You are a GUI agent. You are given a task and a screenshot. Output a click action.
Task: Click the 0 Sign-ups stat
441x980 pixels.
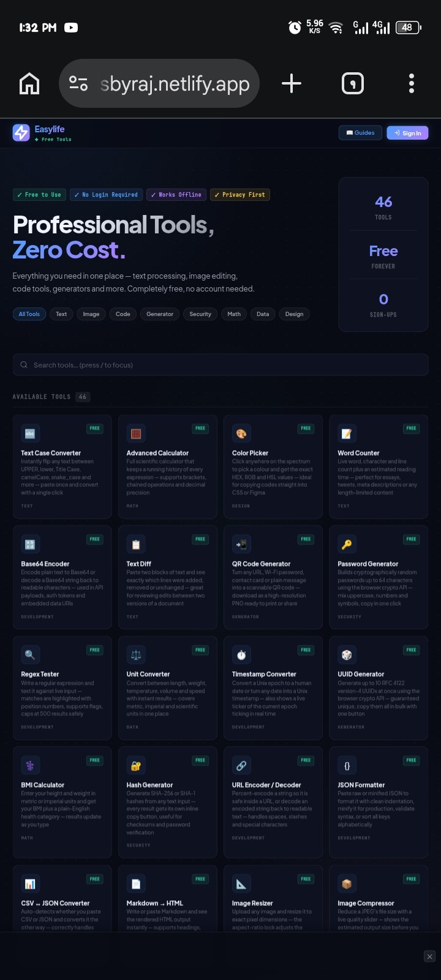383,305
